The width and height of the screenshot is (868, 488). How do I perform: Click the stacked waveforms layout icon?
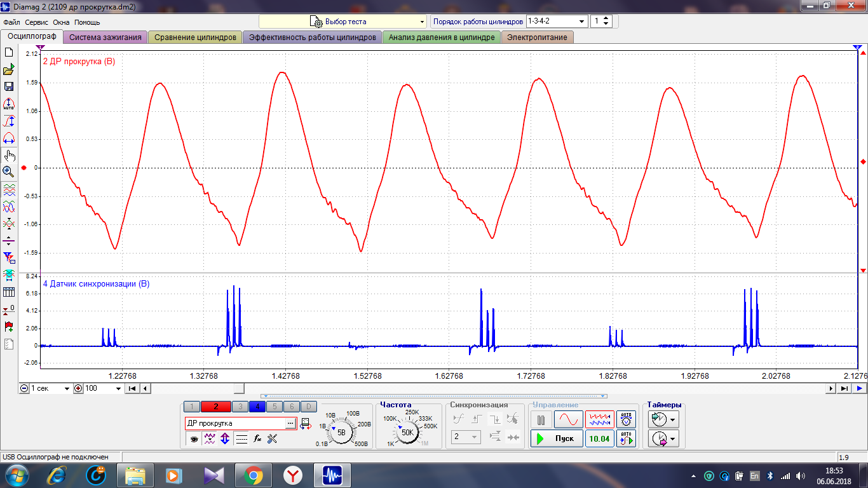9,189
